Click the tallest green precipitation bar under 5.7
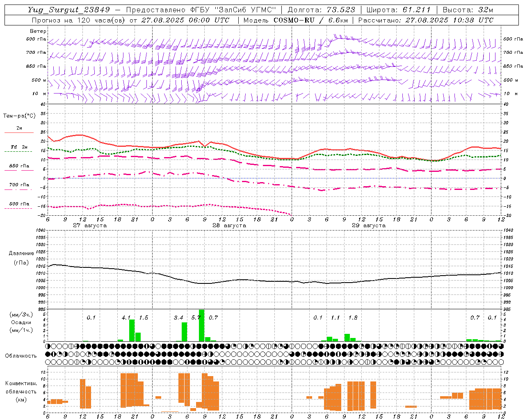 201,326
